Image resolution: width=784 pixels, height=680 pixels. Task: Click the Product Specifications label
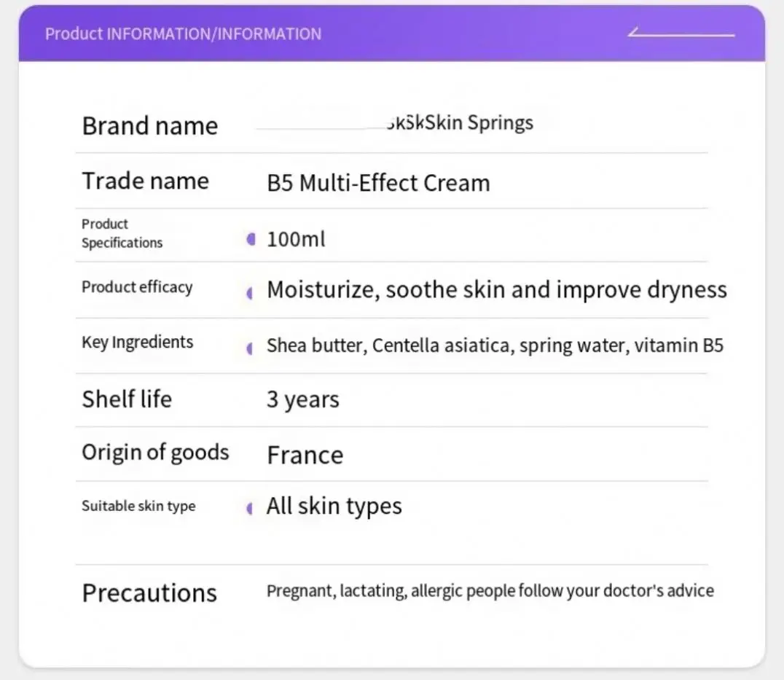pos(122,233)
